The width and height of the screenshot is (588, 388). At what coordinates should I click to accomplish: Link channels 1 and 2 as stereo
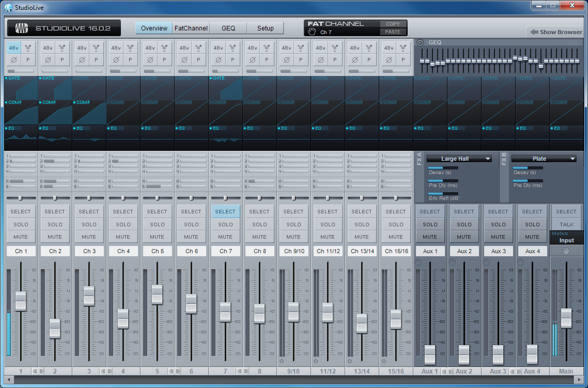point(38,371)
